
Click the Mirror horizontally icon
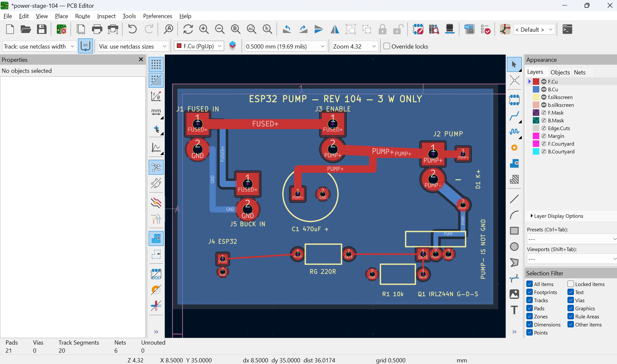tap(335, 29)
